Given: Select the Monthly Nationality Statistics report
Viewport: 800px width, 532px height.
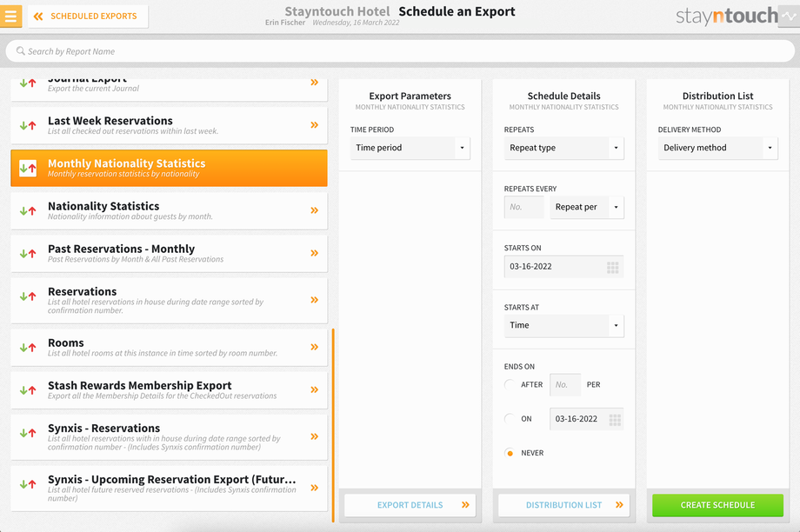Looking at the screenshot, I should (x=169, y=168).
